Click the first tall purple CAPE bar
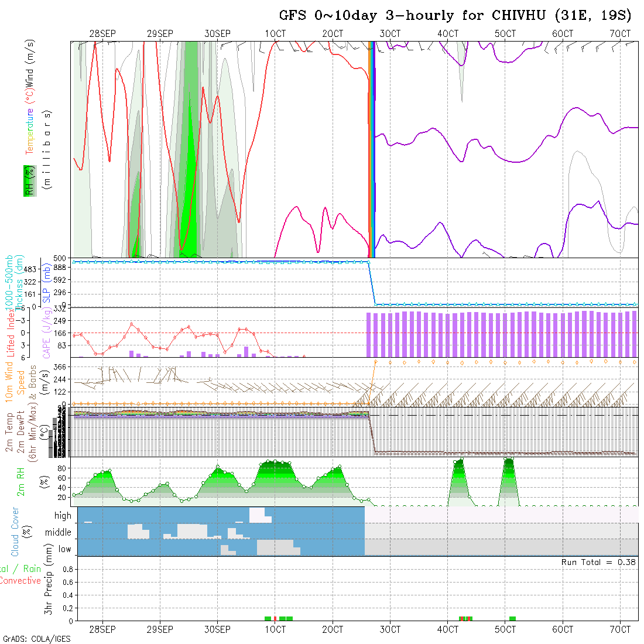The height and width of the screenshot is (644, 644). 369,335
